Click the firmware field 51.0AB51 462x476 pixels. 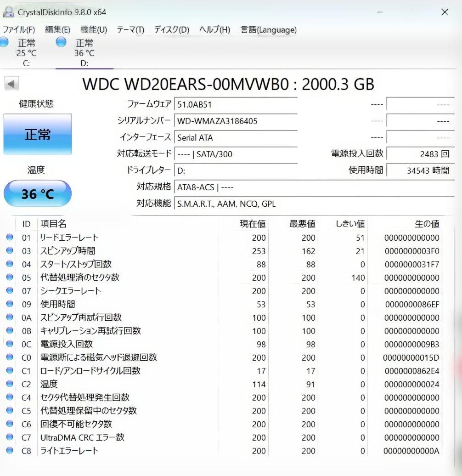236,104
